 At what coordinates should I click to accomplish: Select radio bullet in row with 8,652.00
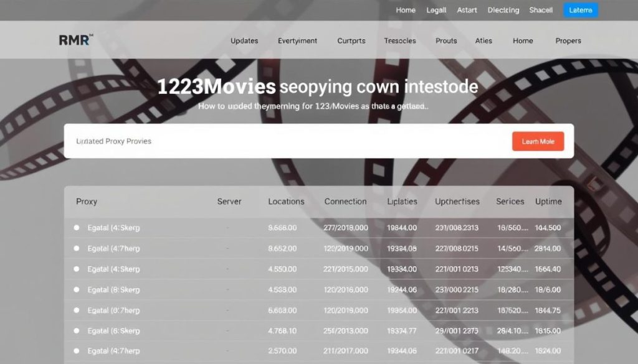[77, 248]
